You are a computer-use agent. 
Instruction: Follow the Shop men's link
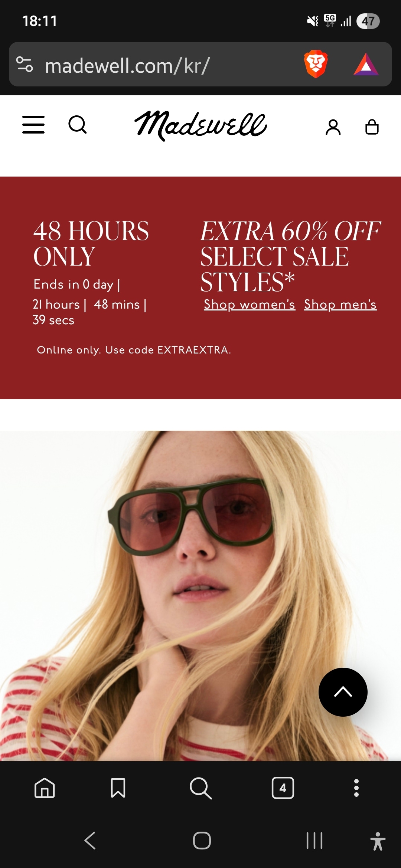pyautogui.click(x=340, y=305)
